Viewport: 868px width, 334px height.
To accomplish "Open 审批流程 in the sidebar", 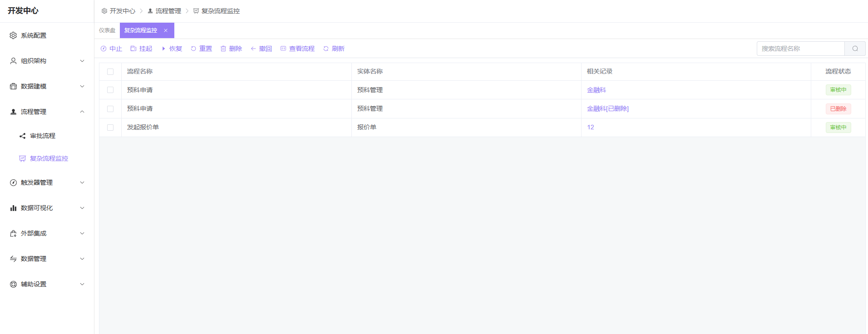I will (43, 136).
